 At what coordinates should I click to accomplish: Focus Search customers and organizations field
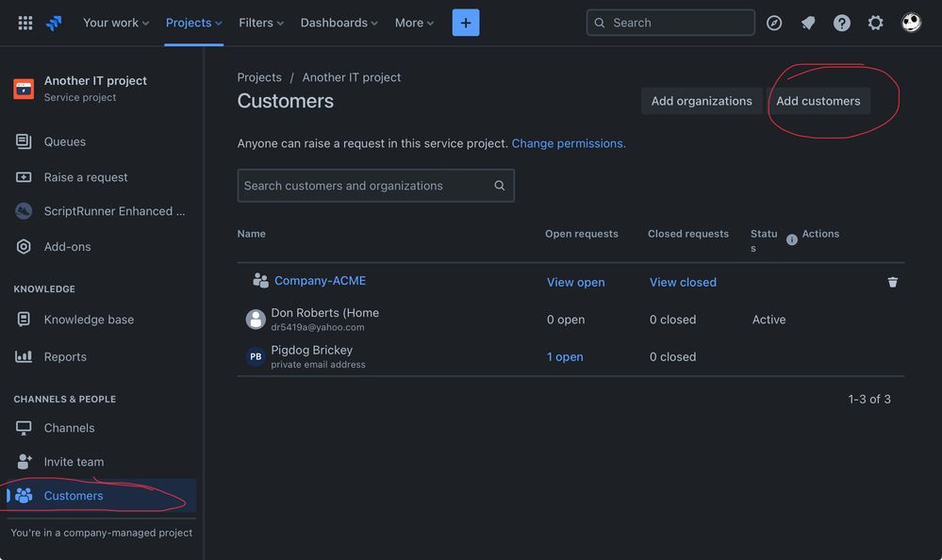pos(376,185)
